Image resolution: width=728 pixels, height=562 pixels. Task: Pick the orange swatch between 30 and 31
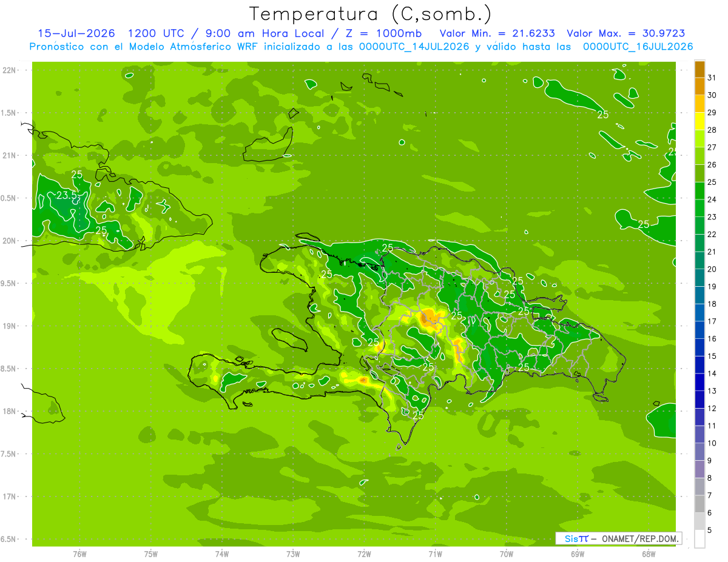coord(699,86)
